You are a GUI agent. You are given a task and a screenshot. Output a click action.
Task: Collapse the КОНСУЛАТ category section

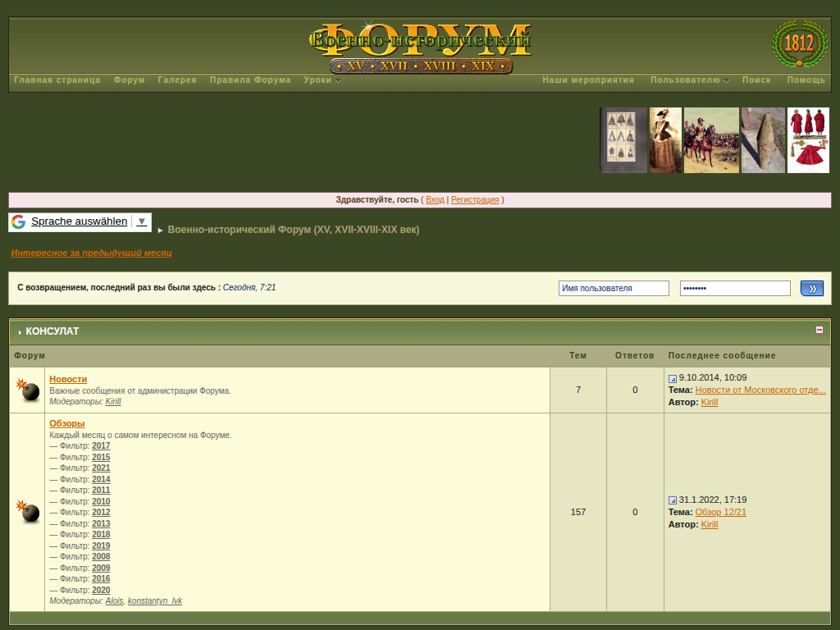point(819,330)
